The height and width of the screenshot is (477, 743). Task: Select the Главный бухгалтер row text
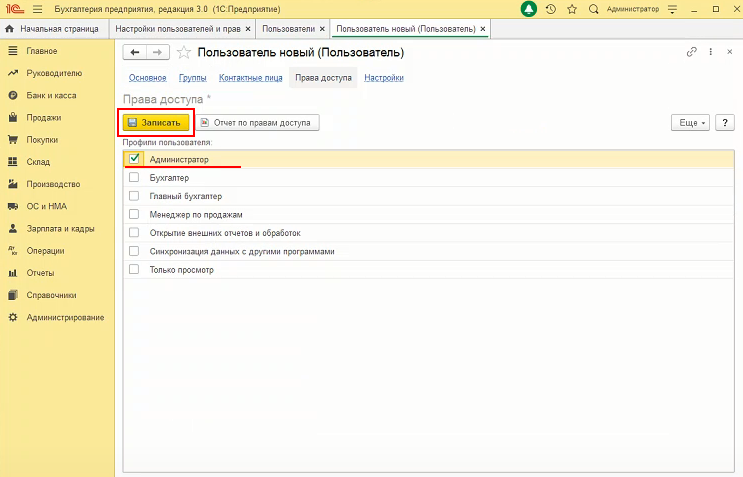pyautogui.click(x=186, y=196)
